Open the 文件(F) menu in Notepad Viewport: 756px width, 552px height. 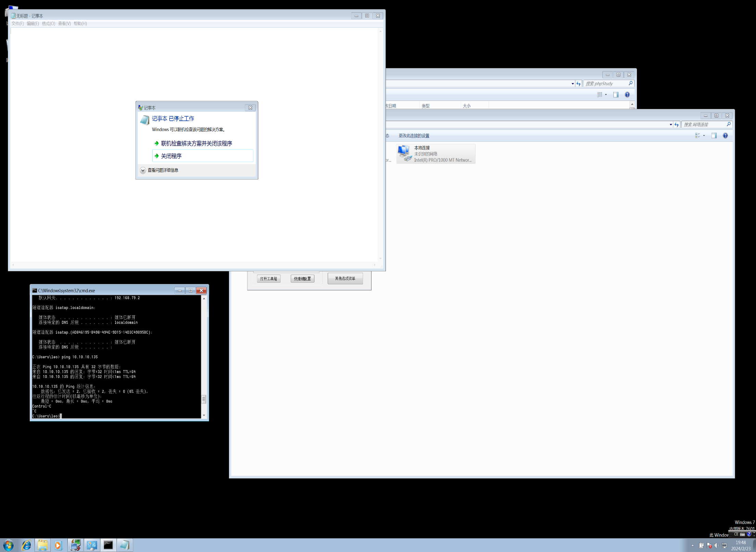pyautogui.click(x=17, y=24)
